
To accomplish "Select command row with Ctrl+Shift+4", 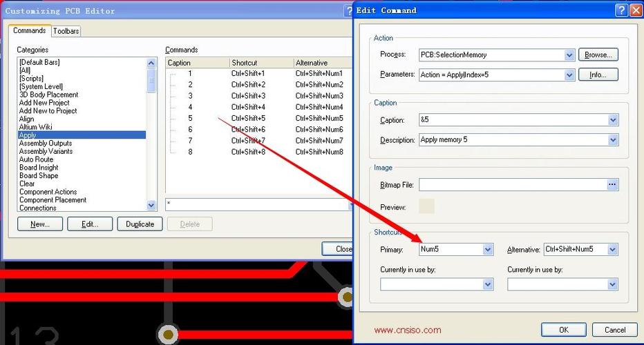I will pyautogui.click(x=258, y=107).
